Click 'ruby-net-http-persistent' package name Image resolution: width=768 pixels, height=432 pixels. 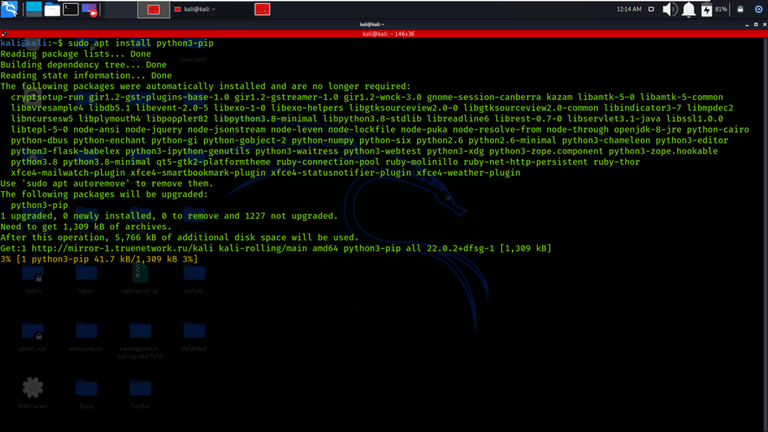[x=526, y=162]
